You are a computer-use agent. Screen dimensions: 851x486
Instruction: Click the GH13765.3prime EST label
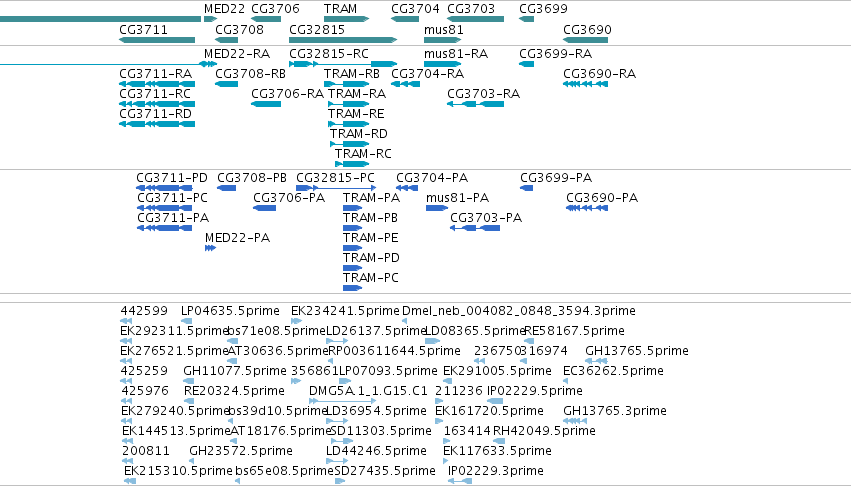[614, 411]
